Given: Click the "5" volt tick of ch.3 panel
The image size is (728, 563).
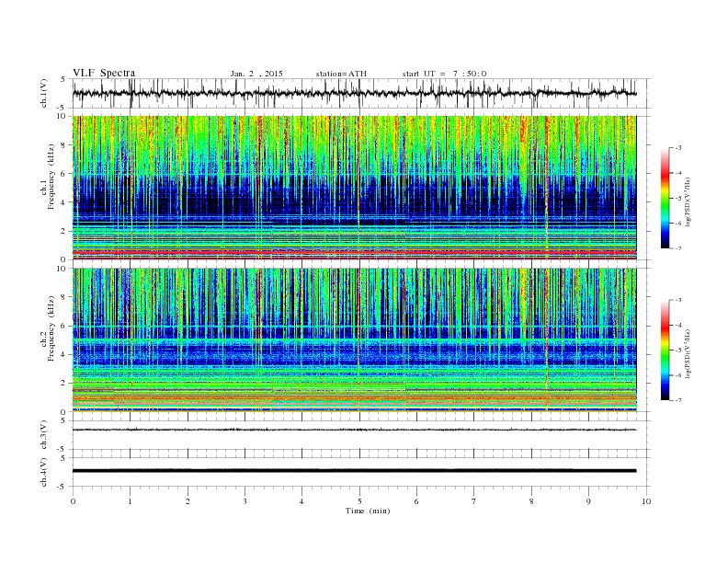Looking at the screenshot, I should [64, 420].
